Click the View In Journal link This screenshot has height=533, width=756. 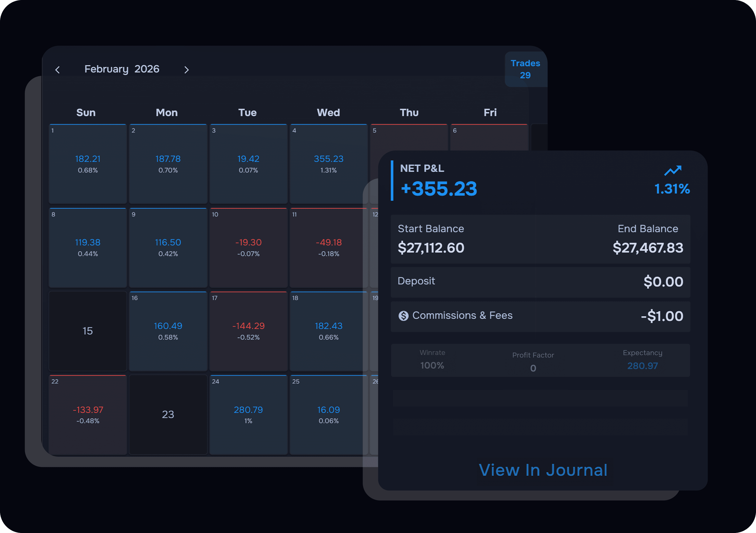pos(543,470)
